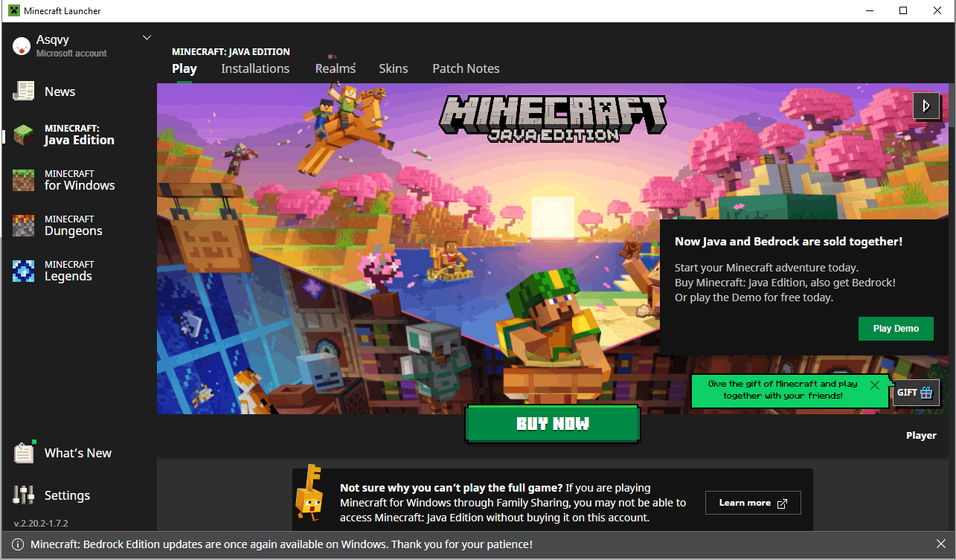956x560 pixels.
Task: Click the Asqvy account avatar
Action: 21,46
